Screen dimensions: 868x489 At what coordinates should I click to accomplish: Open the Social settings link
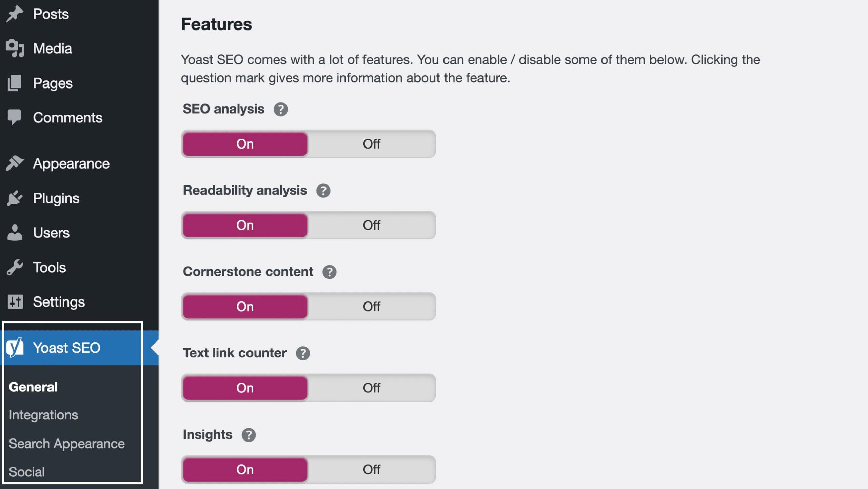[27, 471]
